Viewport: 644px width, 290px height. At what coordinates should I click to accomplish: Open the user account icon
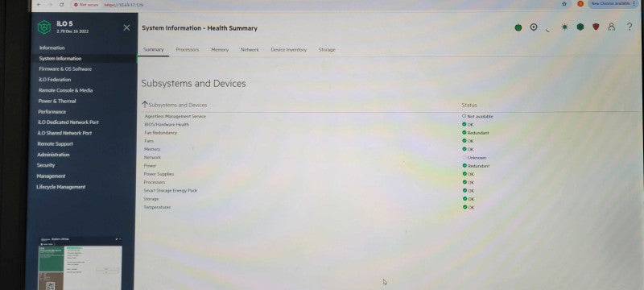[612, 27]
